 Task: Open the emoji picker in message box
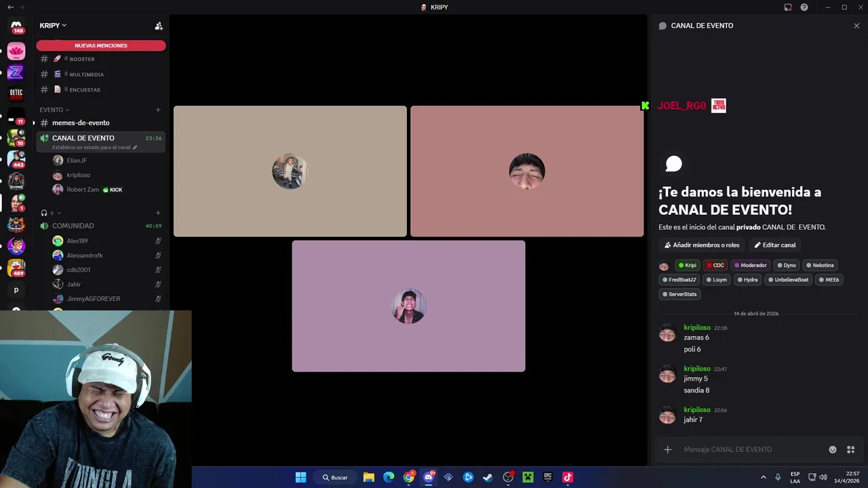click(833, 449)
